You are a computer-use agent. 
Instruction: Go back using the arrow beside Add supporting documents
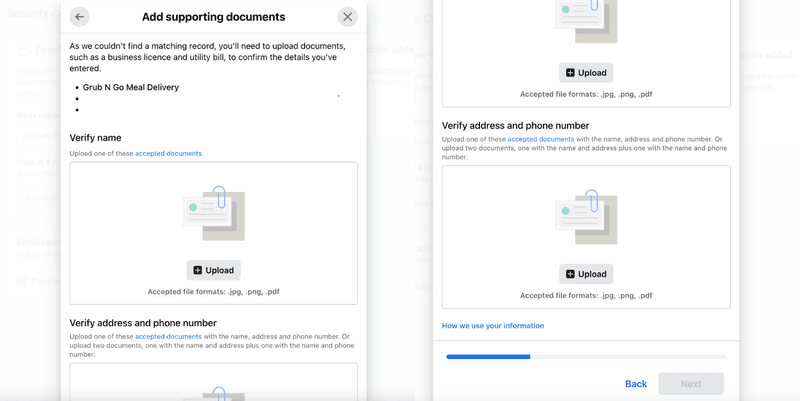coord(80,17)
